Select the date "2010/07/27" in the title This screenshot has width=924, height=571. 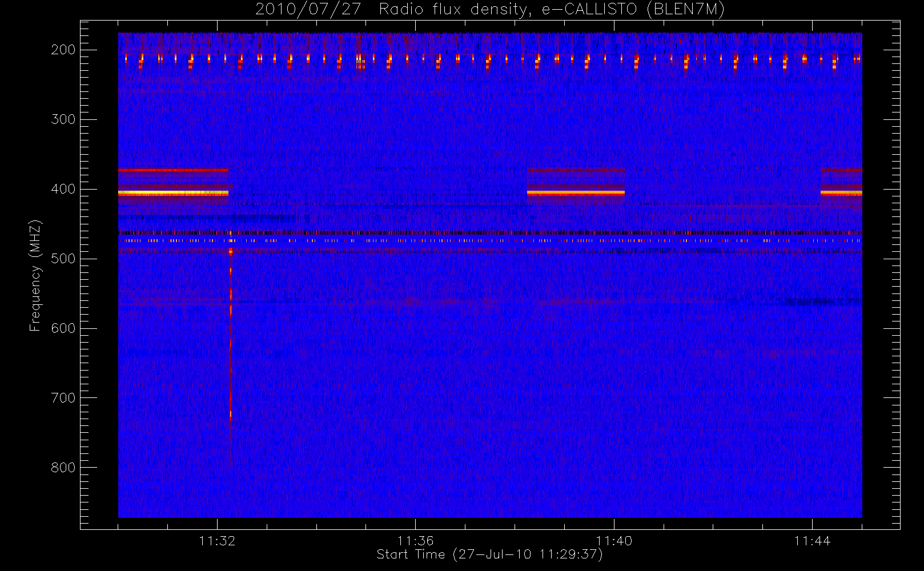point(308,10)
